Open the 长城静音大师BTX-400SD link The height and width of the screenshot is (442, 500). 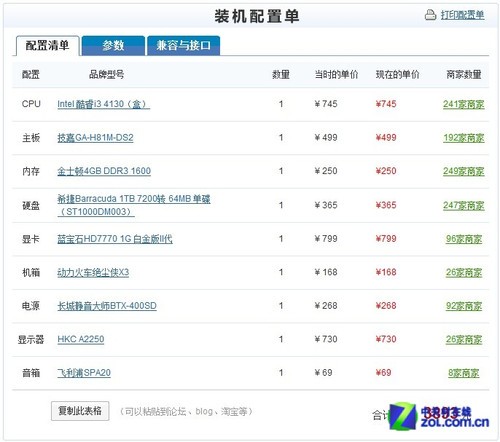[107, 306]
